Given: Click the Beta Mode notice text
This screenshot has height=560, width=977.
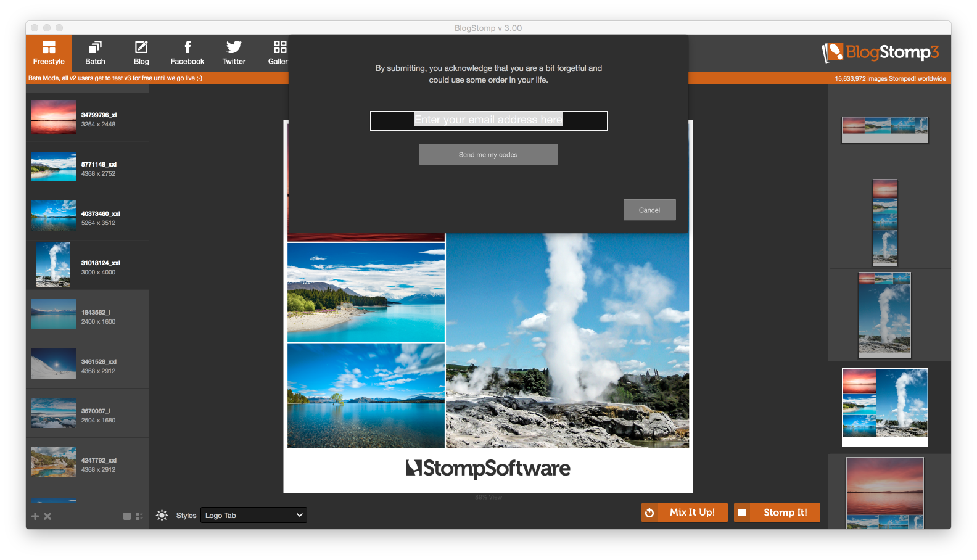Looking at the screenshot, I should (115, 78).
